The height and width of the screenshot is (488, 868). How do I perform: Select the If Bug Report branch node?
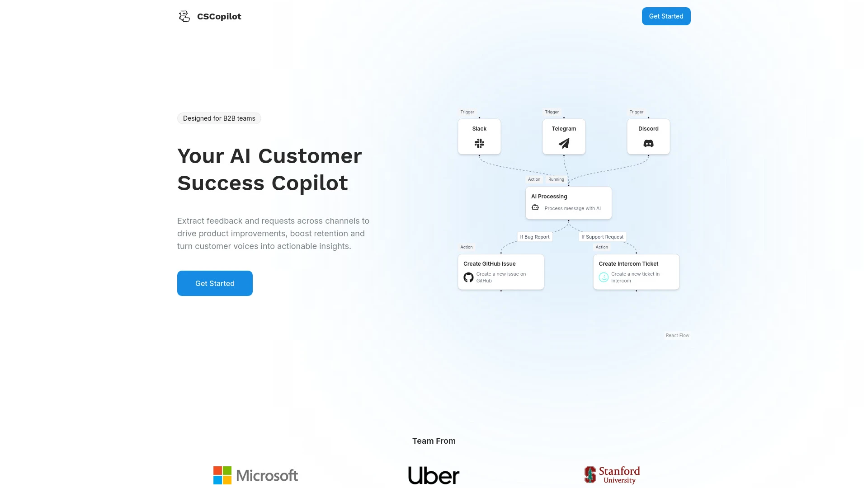[535, 237]
